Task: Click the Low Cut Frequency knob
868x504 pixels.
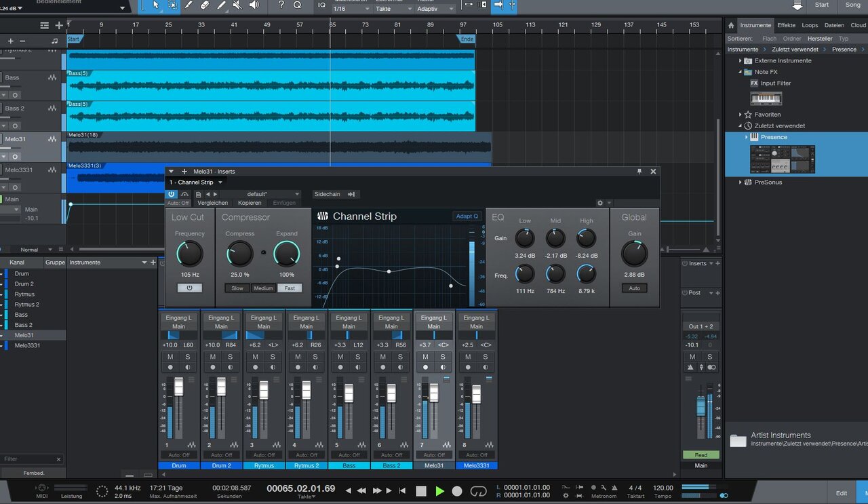Action: pos(190,254)
